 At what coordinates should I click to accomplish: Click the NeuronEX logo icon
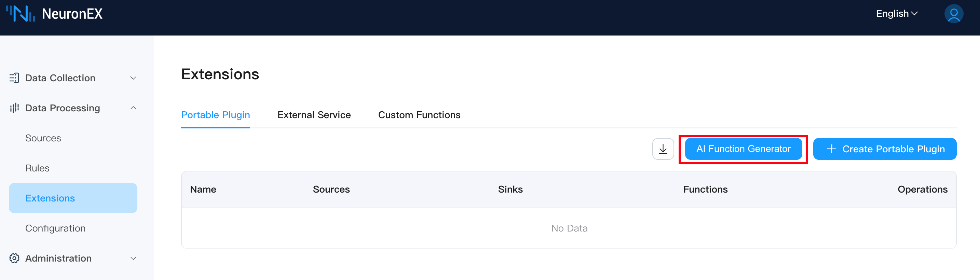[21, 14]
